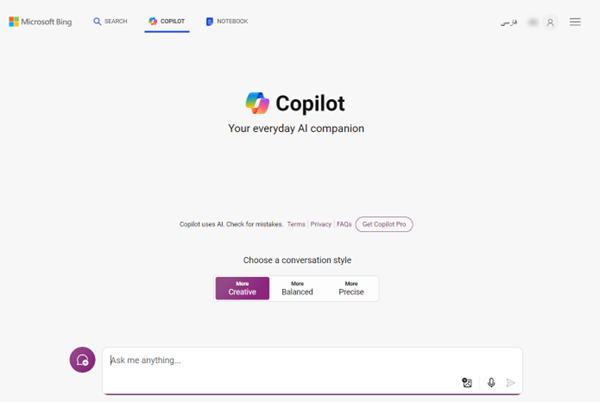Select the More Creative conversation style

click(x=242, y=288)
